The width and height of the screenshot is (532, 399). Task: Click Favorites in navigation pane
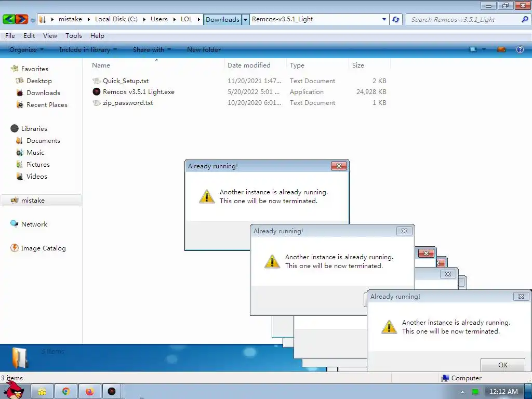pos(35,69)
